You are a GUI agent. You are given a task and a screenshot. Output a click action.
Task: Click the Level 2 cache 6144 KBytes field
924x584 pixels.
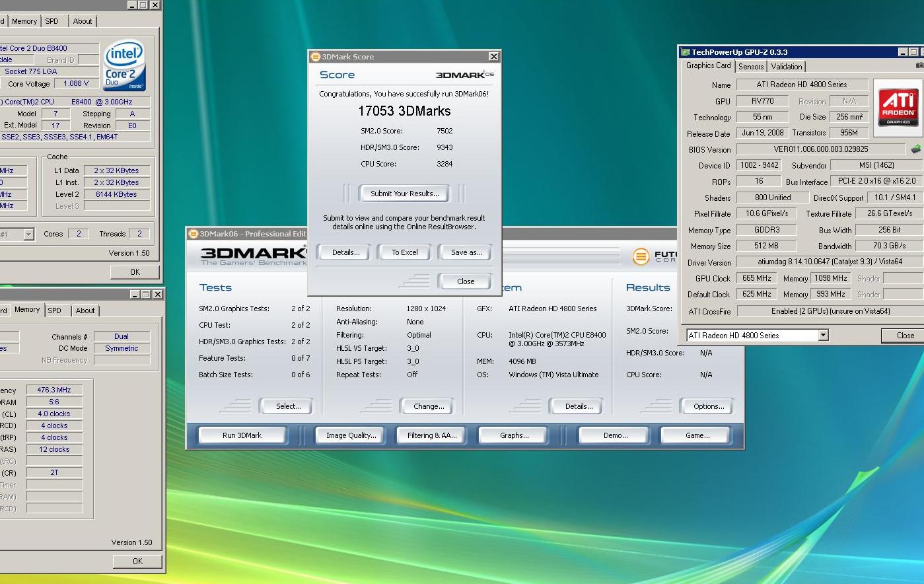click(x=116, y=194)
